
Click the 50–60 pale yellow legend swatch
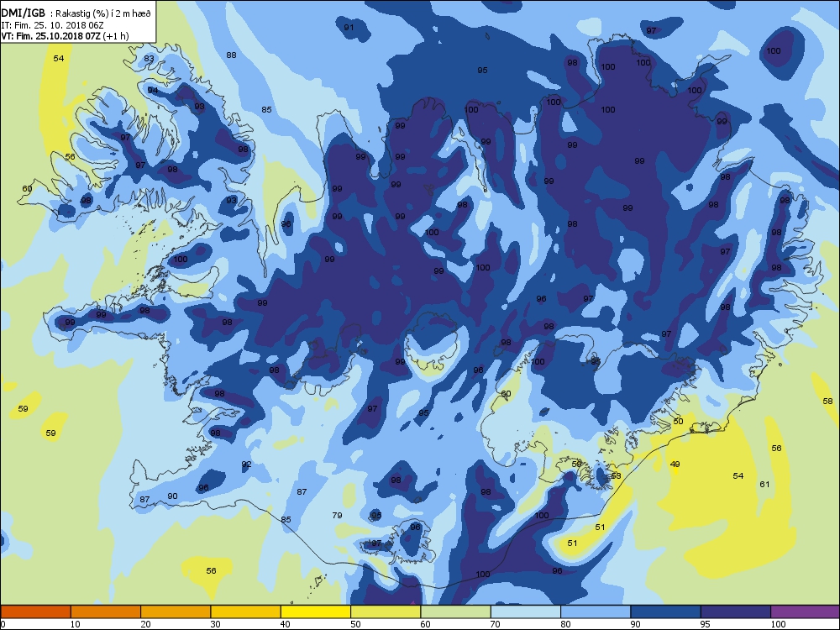coord(386,612)
